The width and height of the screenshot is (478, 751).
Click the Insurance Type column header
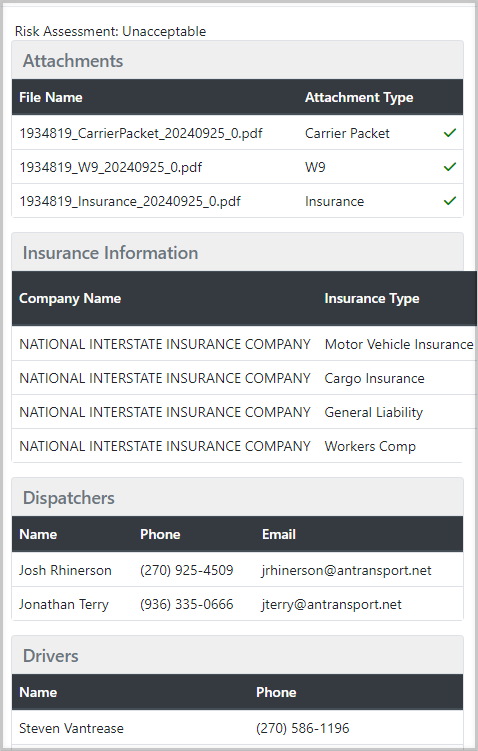372,298
